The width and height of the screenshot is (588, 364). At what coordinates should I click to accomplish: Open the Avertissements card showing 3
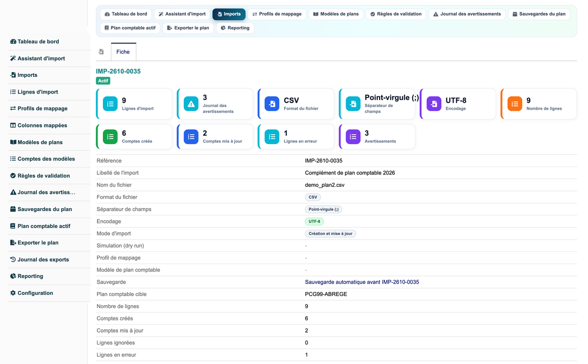377,137
